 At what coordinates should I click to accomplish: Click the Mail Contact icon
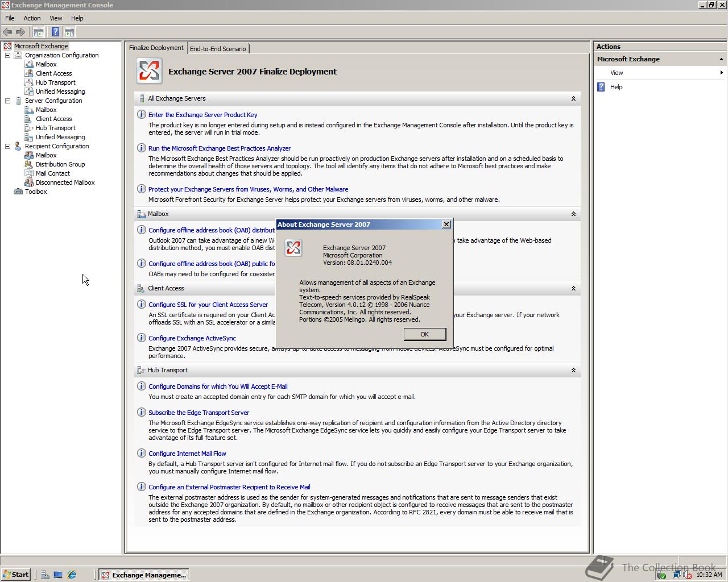[29, 173]
